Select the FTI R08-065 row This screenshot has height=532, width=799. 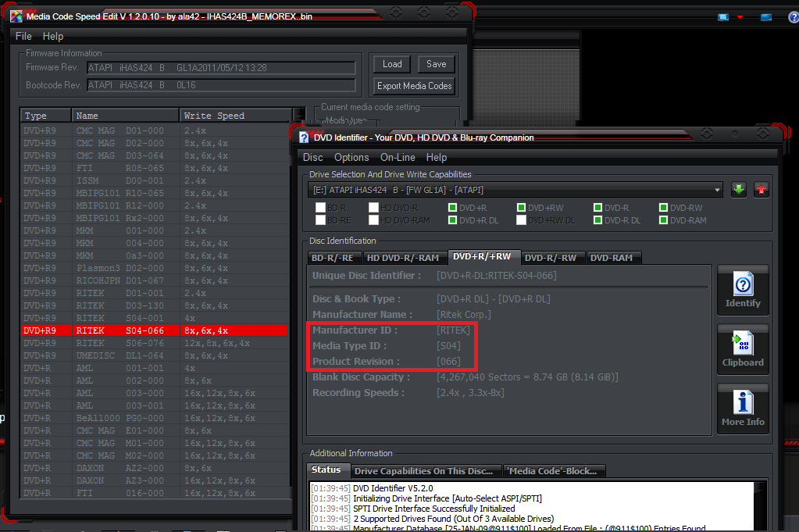tap(155, 168)
